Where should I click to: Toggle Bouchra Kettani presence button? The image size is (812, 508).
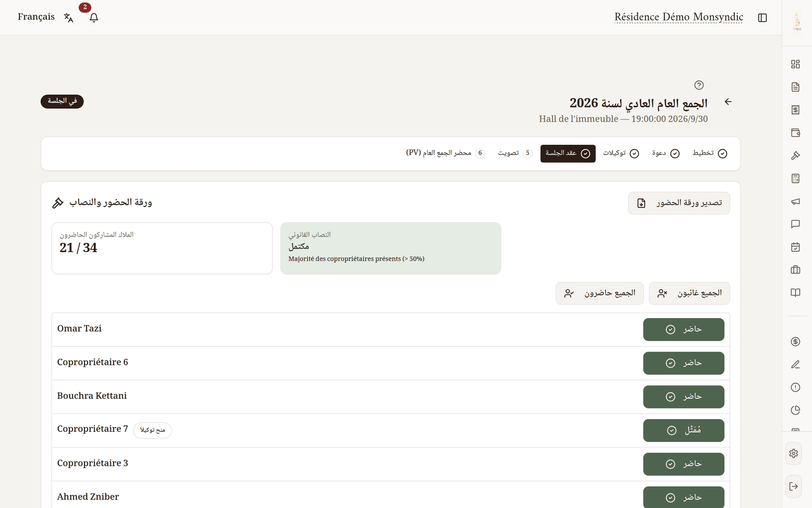(684, 397)
